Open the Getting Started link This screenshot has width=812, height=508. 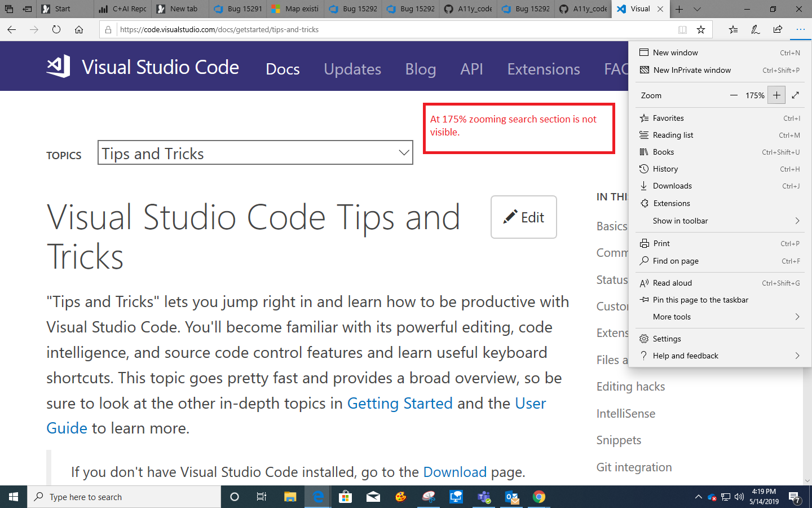[400, 403]
